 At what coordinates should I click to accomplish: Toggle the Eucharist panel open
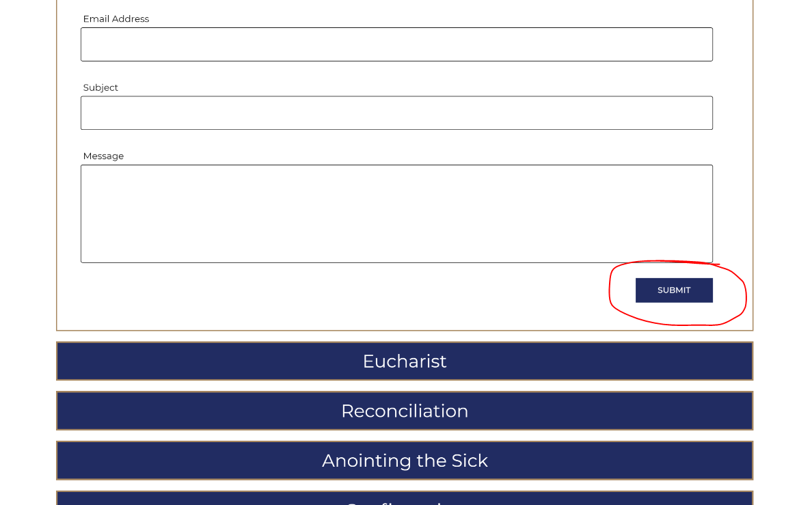click(405, 361)
